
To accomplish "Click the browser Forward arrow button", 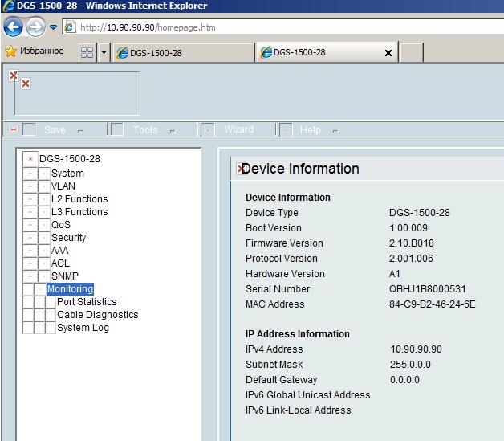I will tap(35, 27).
